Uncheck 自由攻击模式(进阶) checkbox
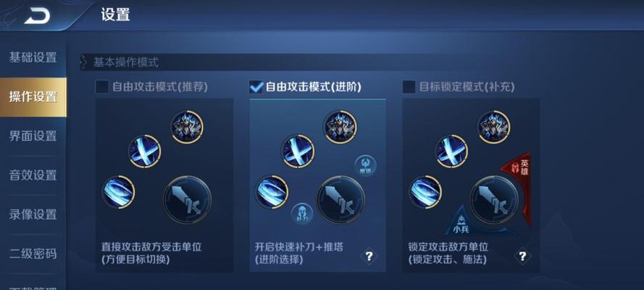 coord(256,87)
